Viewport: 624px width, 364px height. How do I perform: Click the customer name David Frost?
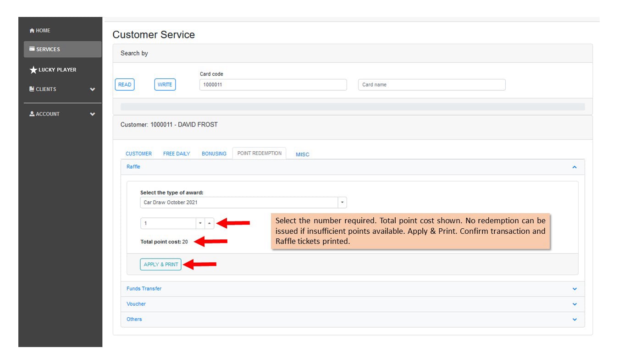[198, 125]
